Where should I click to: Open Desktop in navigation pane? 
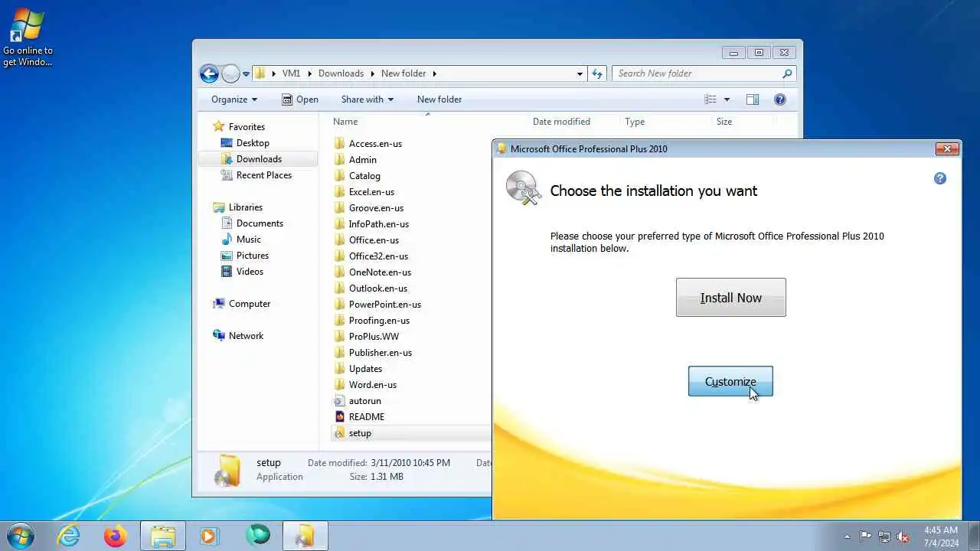pyautogui.click(x=253, y=143)
